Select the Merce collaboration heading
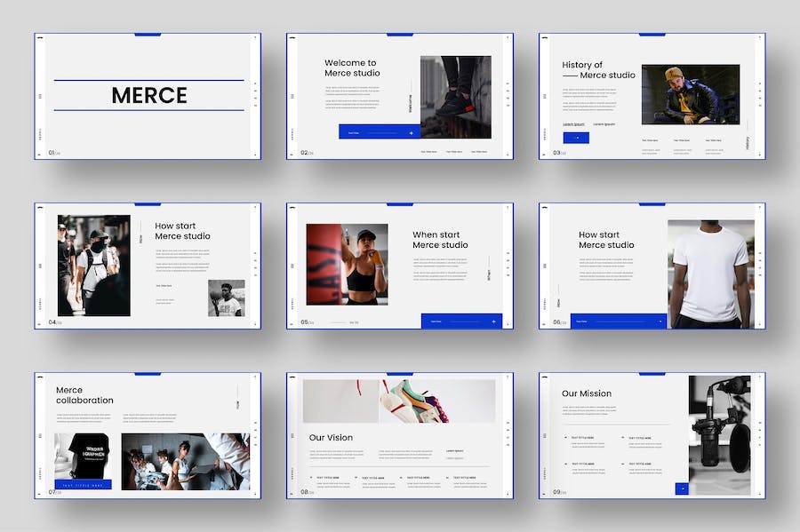The image size is (800, 532). tap(84, 395)
